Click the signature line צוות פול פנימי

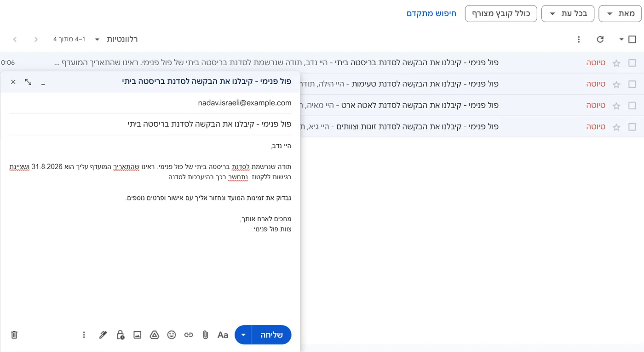click(x=272, y=229)
